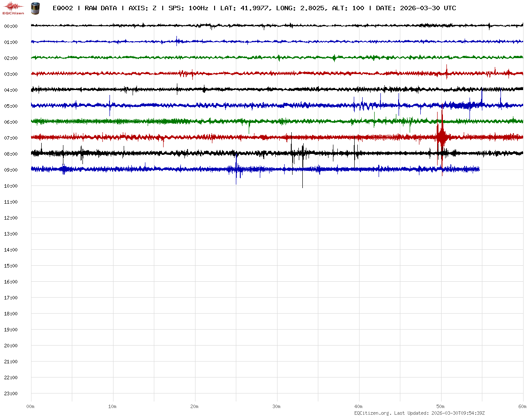The width and height of the screenshot is (532, 417).
Task: Click the SPS: 100Hz header text
Action: pyautogui.click(x=188, y=8)
